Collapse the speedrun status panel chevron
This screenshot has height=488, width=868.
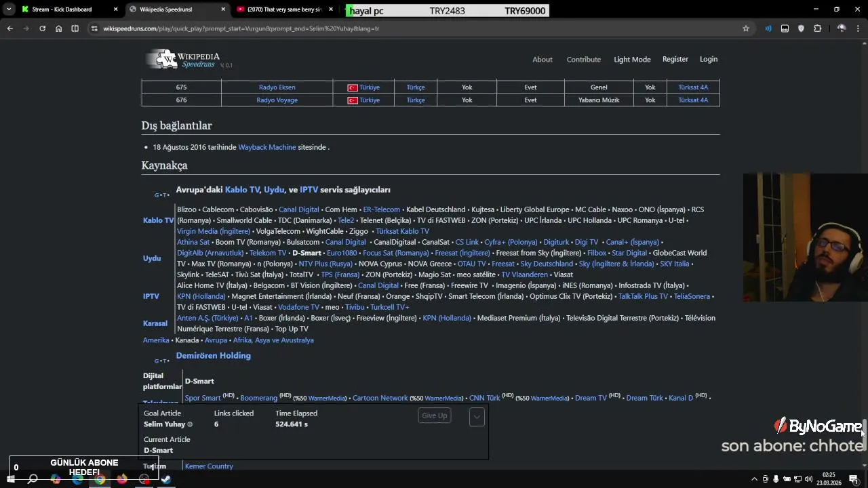pos(477,417)
